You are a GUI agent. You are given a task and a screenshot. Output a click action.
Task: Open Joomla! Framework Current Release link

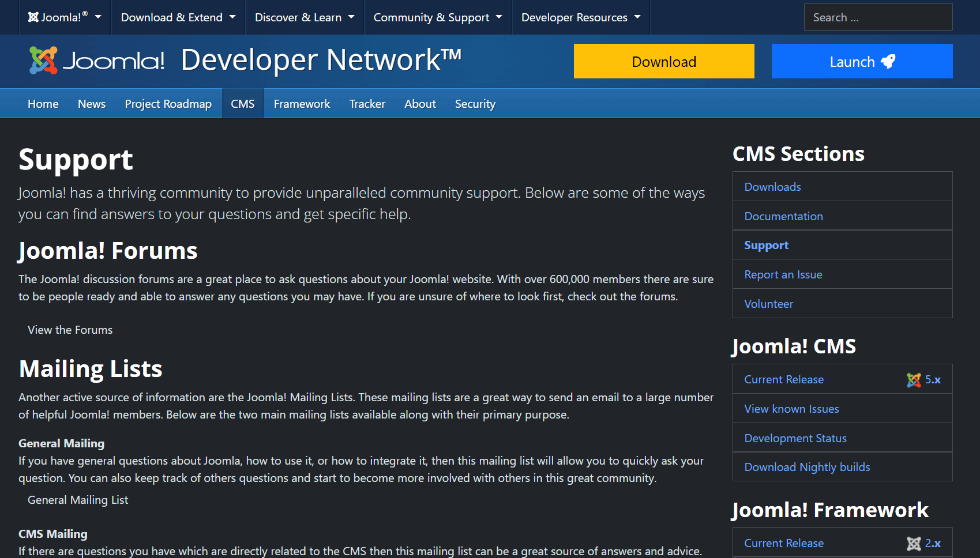784,543
